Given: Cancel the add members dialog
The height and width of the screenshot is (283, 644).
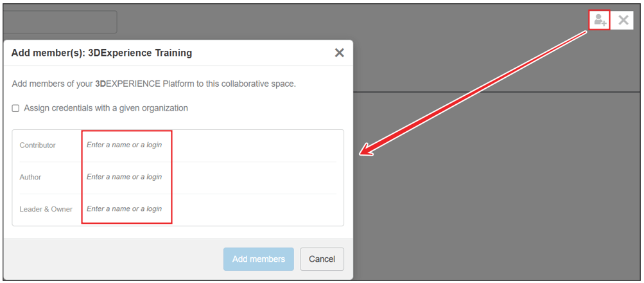Looking at the screenshot, I should [322, 259].
